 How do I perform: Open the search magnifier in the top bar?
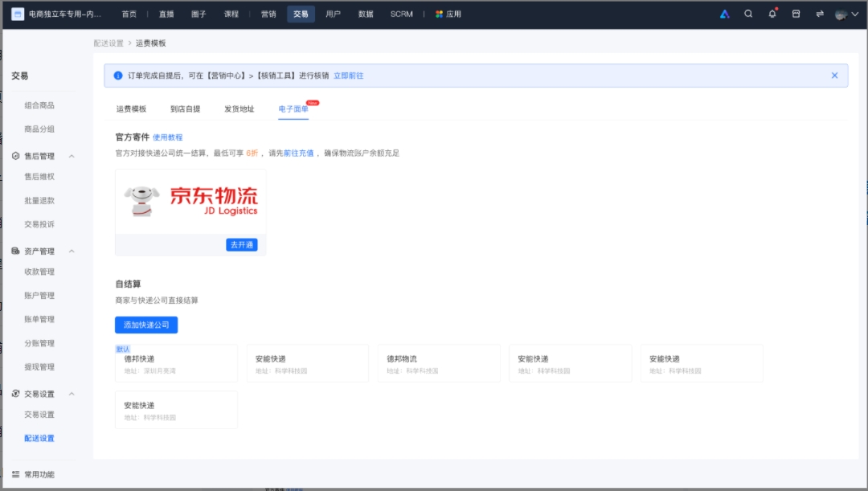pyautogui.click(x=748, y=14)
